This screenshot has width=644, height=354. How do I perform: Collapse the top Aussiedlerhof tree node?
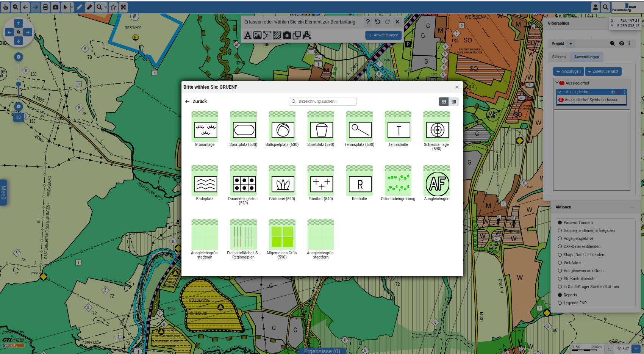(557, 83)
